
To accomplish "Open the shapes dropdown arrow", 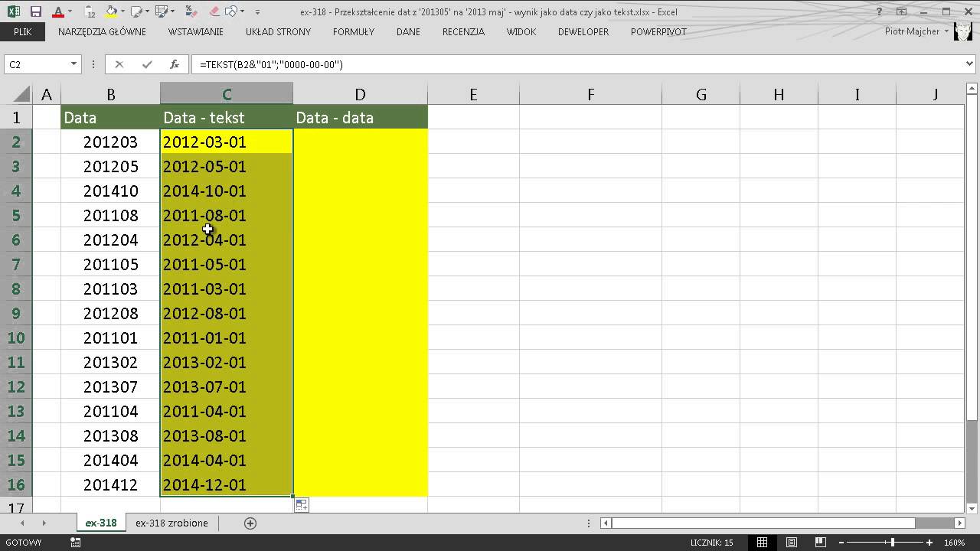I will pos(242,12).
